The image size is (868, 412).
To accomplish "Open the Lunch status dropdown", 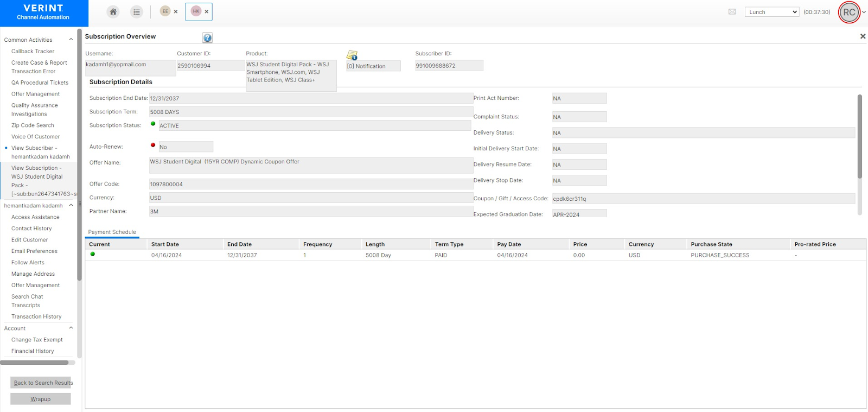I will point(772,12).
